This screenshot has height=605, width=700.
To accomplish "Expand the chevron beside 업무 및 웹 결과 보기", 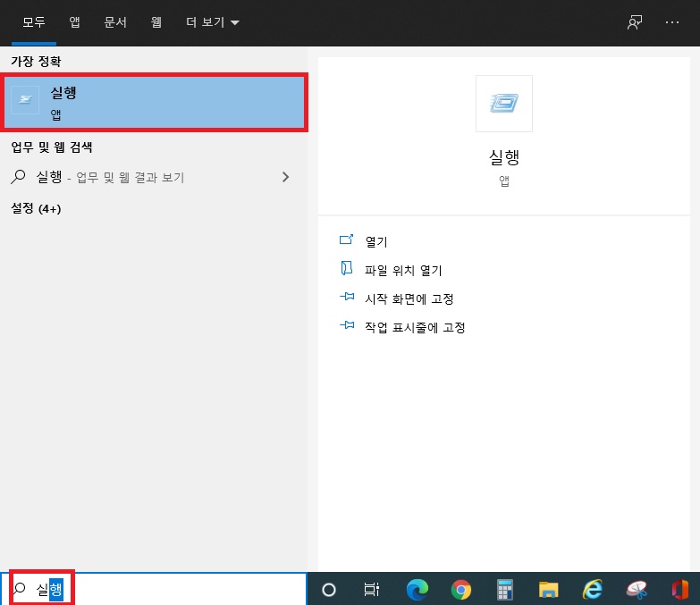I will click(x=286, y=177).
